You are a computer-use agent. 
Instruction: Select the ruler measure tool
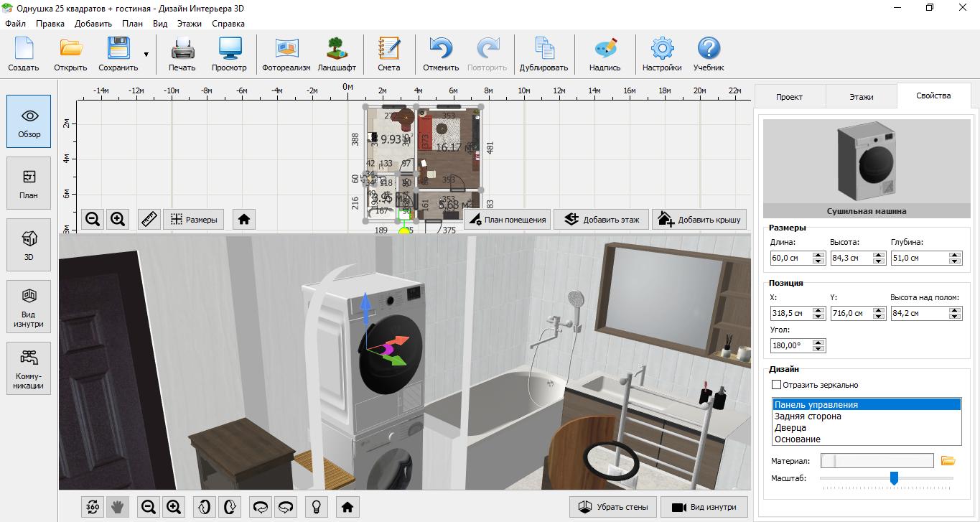(149, 219)
